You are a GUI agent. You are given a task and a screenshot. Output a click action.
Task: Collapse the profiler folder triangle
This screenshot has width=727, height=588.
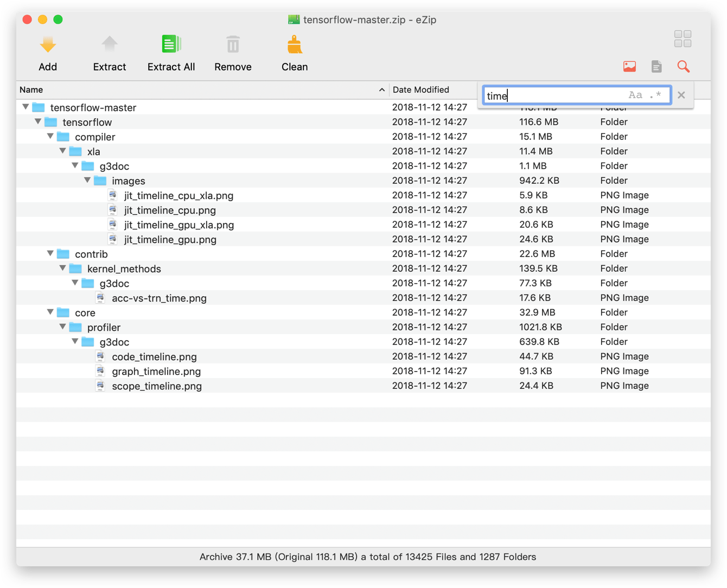click(x=63, y=327)
